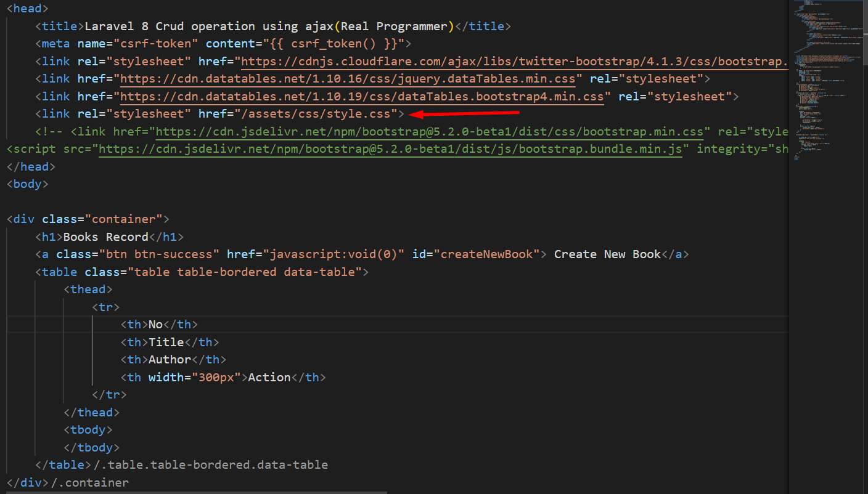
Task: Click the opening thead tag
Action: coord(88,290)
